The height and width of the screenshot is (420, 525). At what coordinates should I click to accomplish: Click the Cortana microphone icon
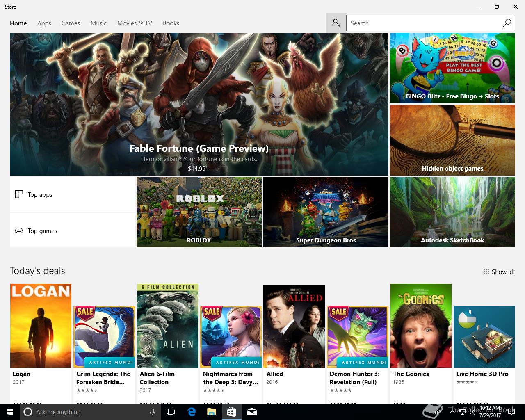tap(152, 412)
